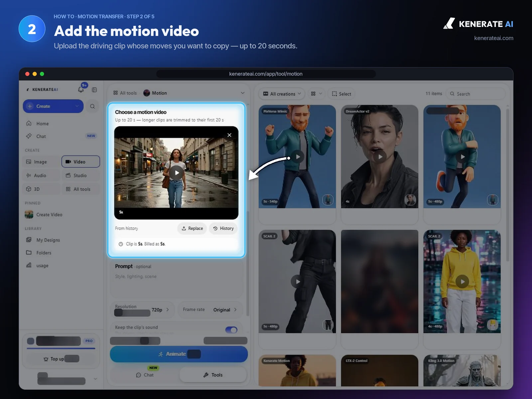Image resolution: width=532 pixels, height=399 pixels.
Task: Toggle Keep the clip's sound switch
Action: (231, 330)
